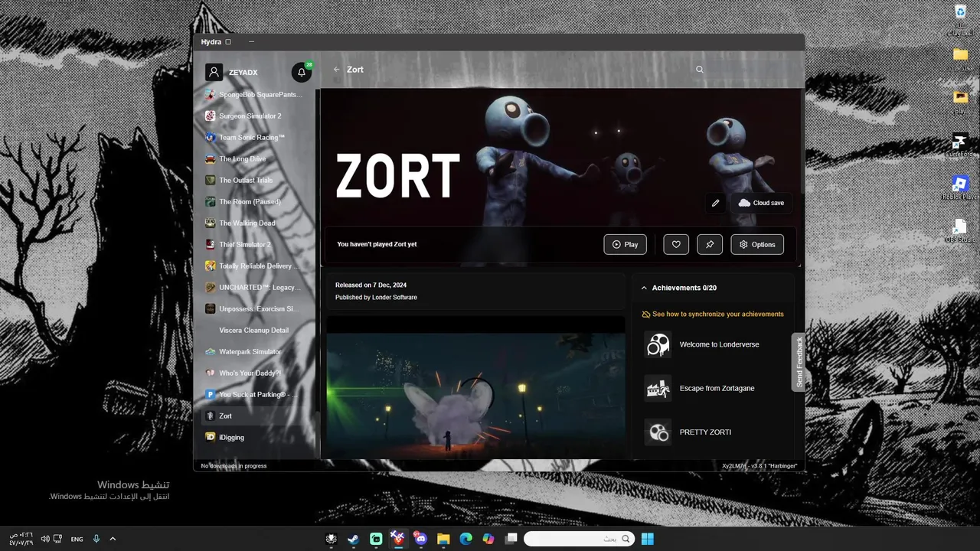Click 'Published by Londer Software' text

[376, 297]
